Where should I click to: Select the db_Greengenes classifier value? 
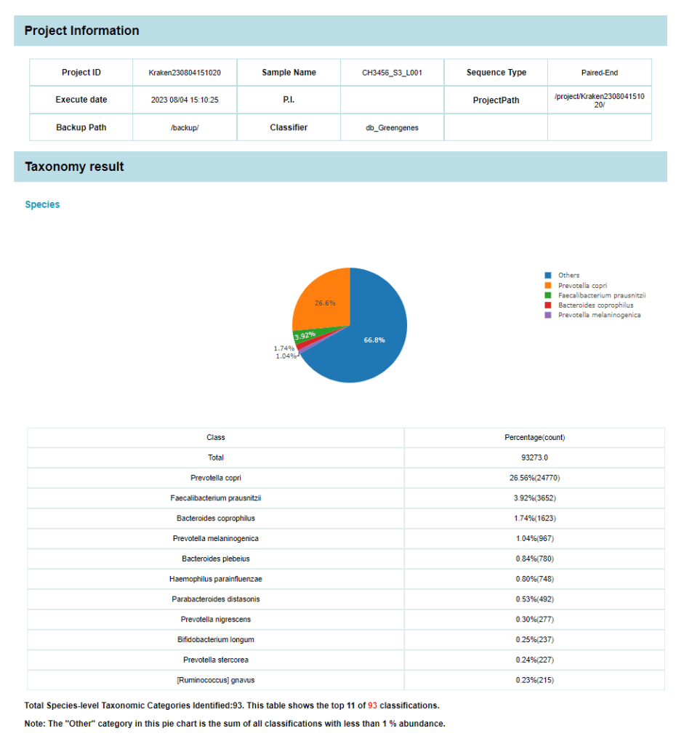coord(392,127)
